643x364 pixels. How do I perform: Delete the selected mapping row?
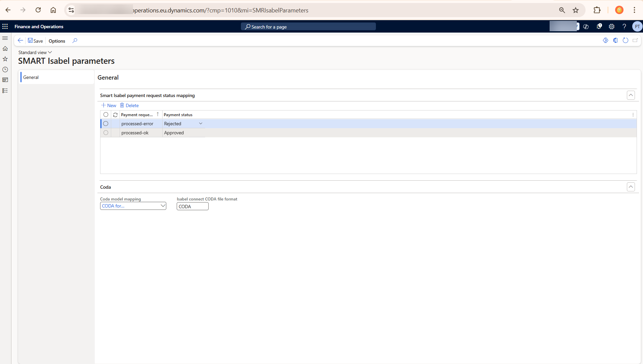[129, 105]
